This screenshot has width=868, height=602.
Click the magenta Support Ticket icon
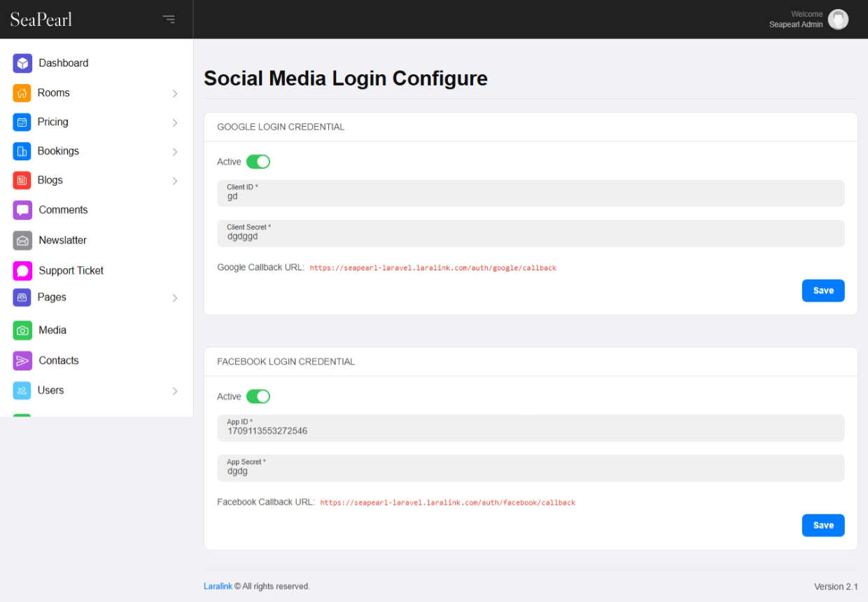22,271
